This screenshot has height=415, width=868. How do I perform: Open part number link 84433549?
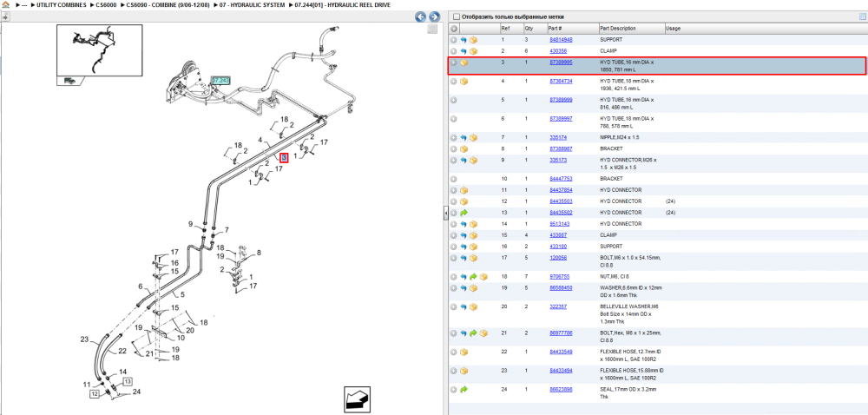[561, 352]
